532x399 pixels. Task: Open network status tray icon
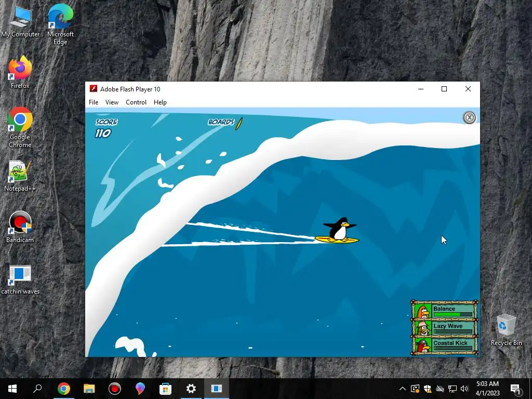tap(453, 389)
